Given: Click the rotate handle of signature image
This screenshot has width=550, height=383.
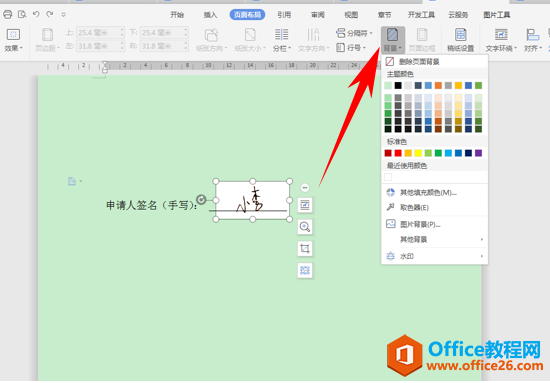Looking at the screenshot, I should coord(201,200).
